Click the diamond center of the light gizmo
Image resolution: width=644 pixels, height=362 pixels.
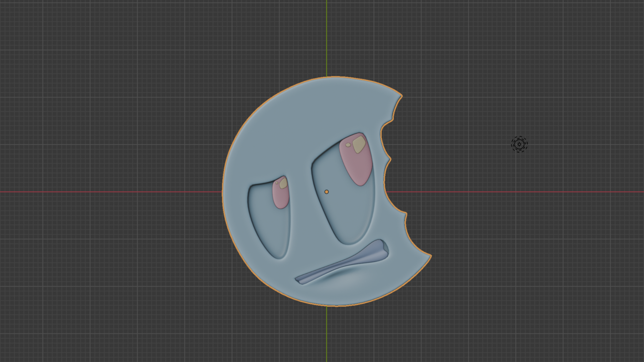[519, 144]
